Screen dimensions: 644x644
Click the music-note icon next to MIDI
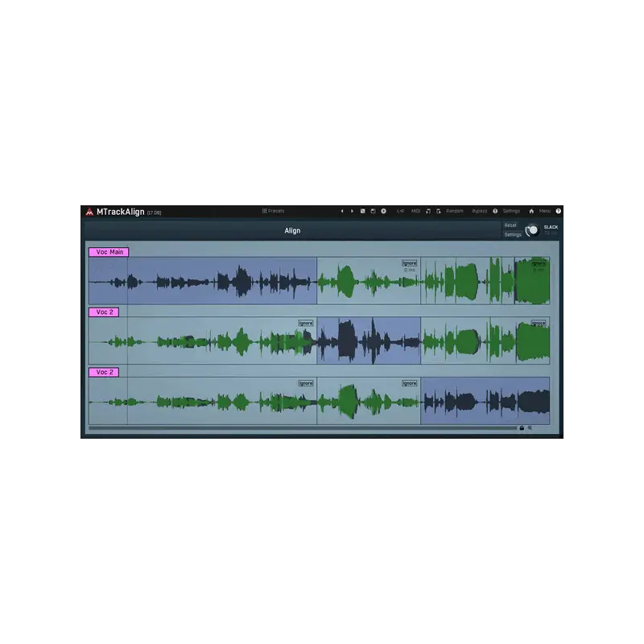coord(428,211)
